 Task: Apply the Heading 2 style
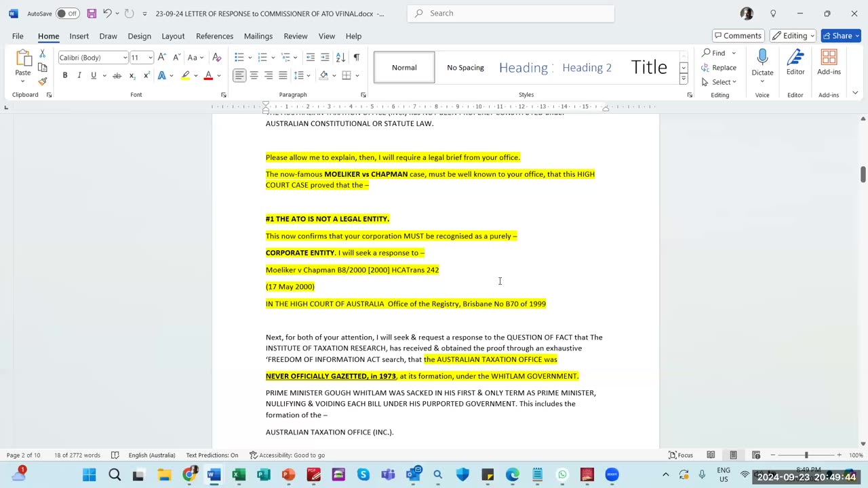587,67
